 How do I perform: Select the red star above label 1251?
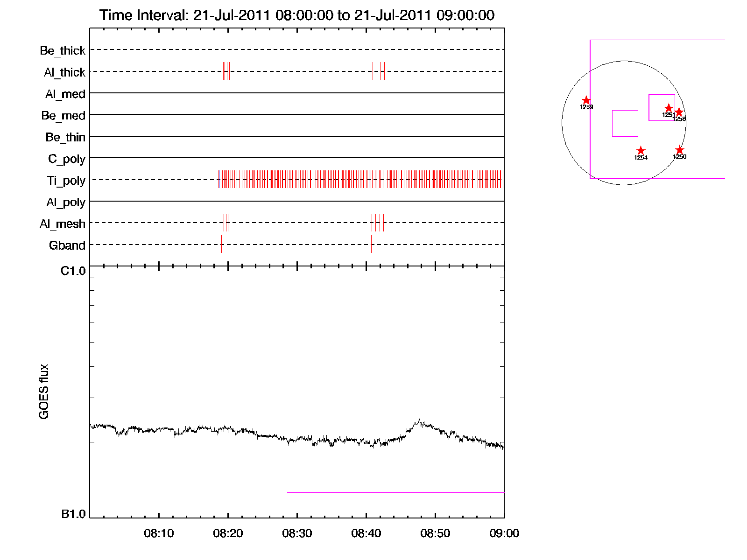669,108
